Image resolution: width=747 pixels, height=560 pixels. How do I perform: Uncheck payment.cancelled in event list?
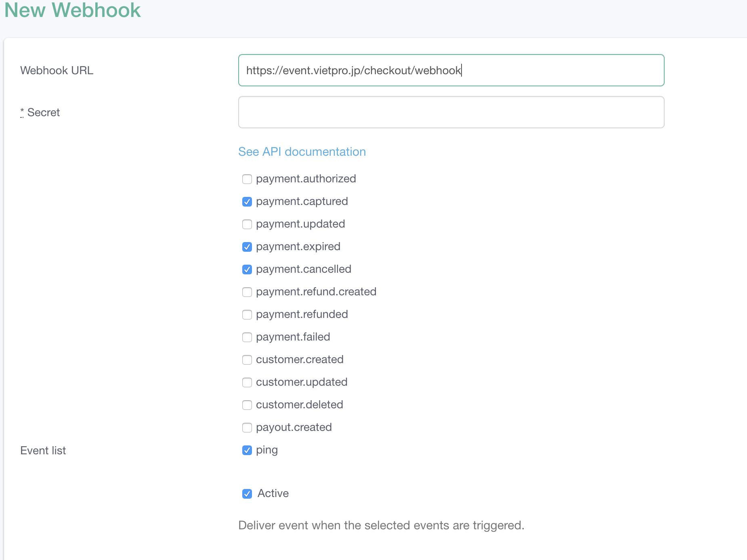point(247,270)
